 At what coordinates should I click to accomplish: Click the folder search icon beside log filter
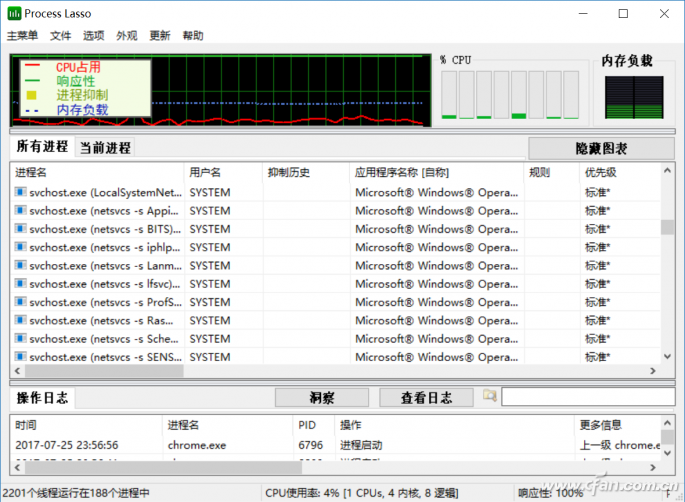pos(490,396)
